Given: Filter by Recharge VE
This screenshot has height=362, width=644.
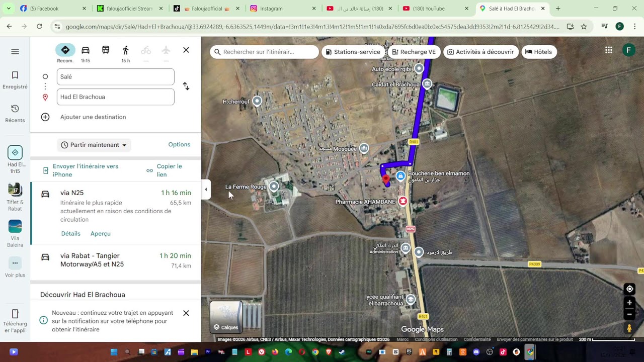Looking at the screenshot, I should click(x=414, y=52).
